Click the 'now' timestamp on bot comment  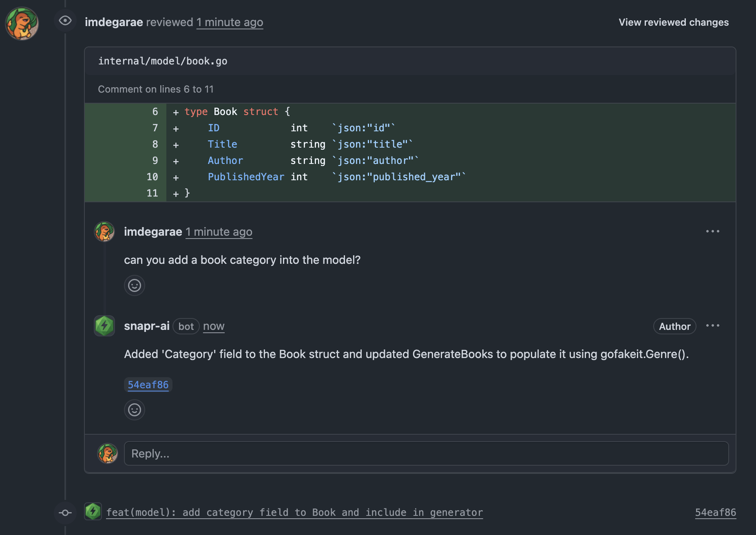[x=214, y=326]
